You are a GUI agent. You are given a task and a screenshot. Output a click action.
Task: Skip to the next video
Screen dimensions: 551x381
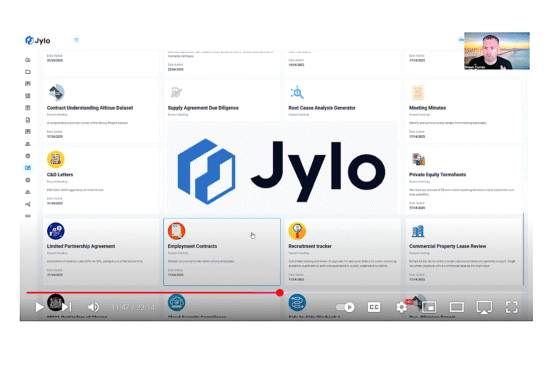pyautogui.click(x=67, y=307)
